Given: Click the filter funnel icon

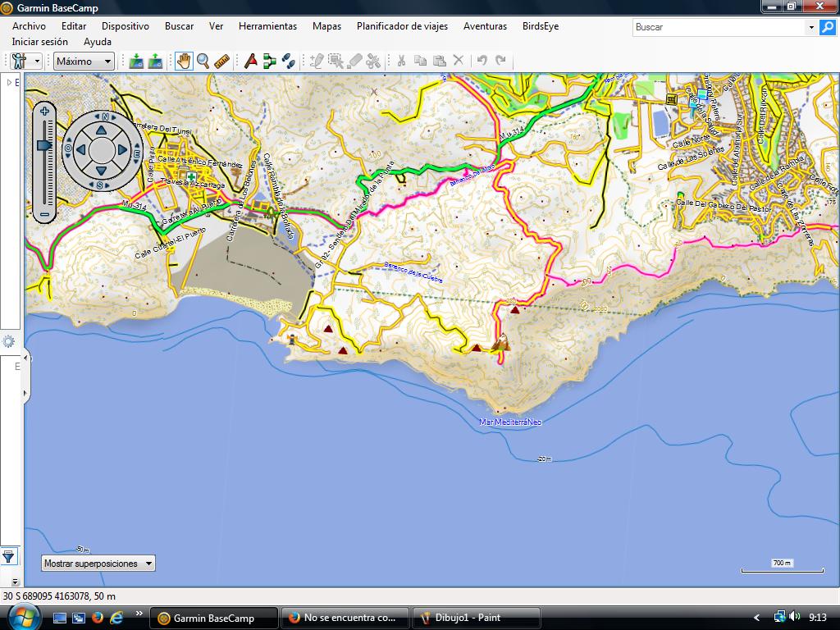Looking at the screenshot, I should (8, 557).
